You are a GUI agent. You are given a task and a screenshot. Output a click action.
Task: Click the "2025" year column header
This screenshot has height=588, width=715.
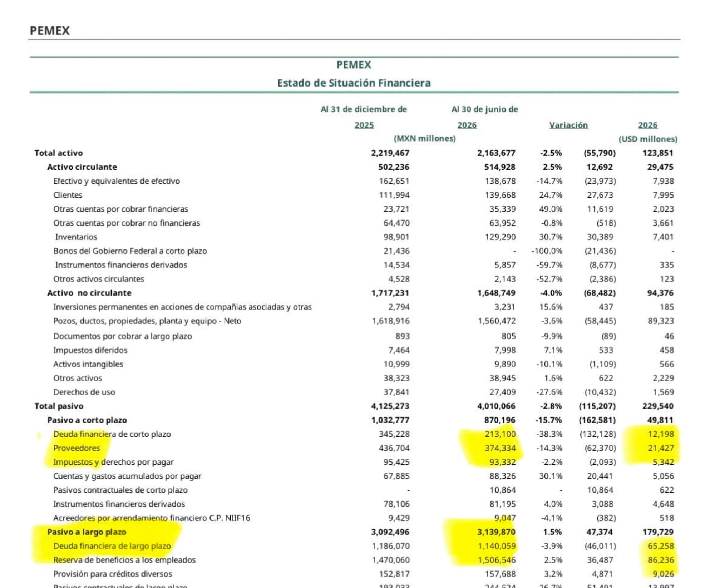click(x=364, y=125)
